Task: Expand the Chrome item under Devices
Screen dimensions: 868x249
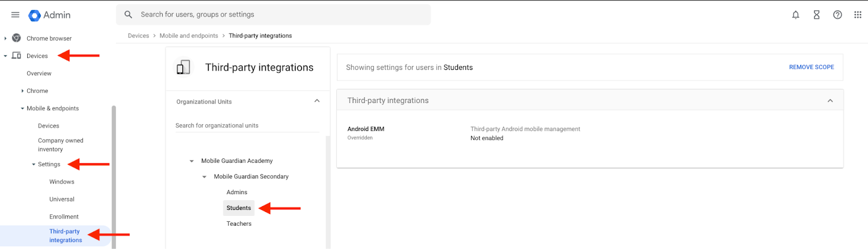Action: coord(22,91)
